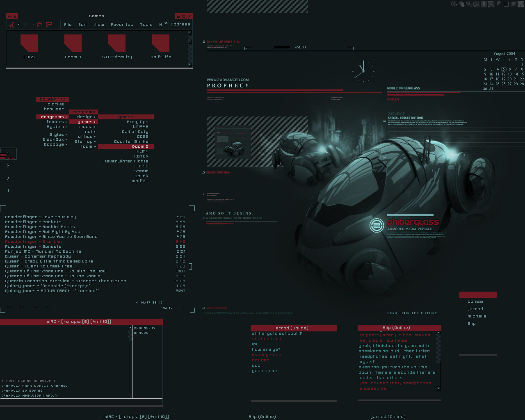
Task: Switch to jarrod (Online) taskbar item
Action: pos(388,417)
